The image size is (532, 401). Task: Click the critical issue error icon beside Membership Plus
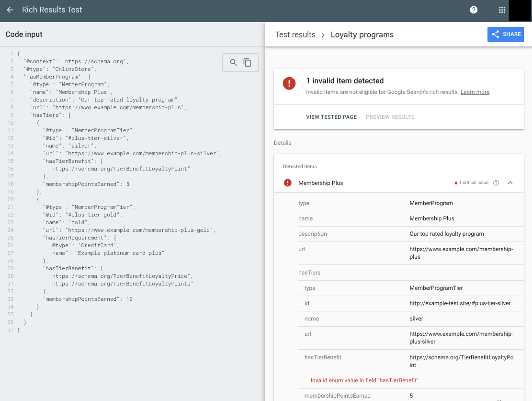[288, 183]
